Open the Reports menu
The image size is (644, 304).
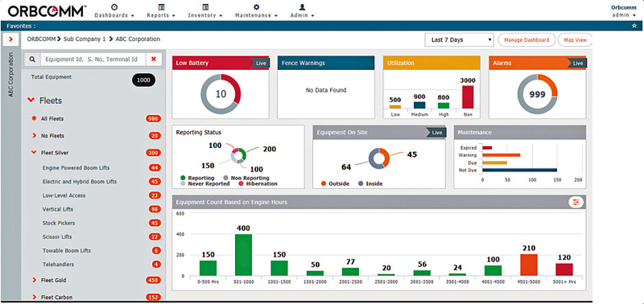pyautogui.click(x=161, y=15)
